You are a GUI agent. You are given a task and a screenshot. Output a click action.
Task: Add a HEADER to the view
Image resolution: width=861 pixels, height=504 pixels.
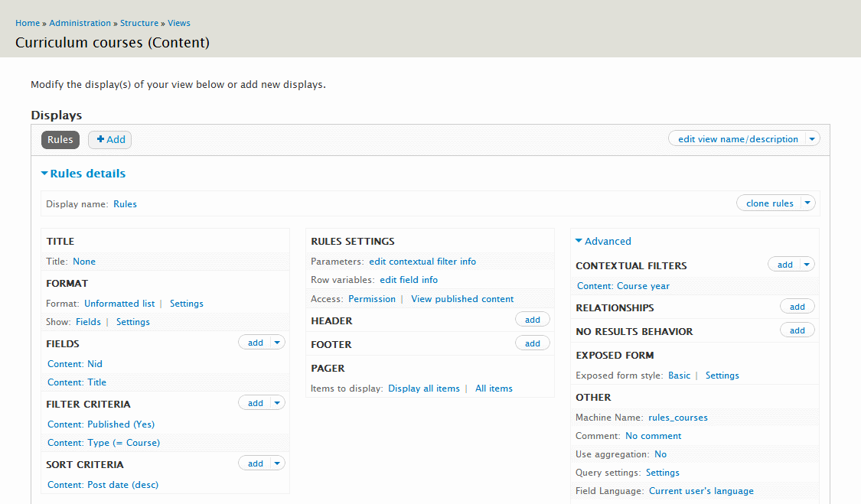(x=532, y=319)
